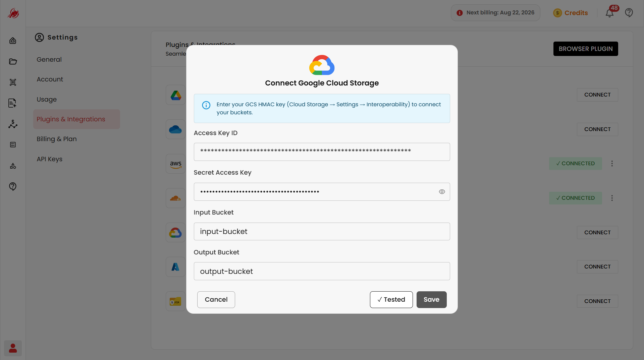Click AWS CONNECTED status badge

576,164
